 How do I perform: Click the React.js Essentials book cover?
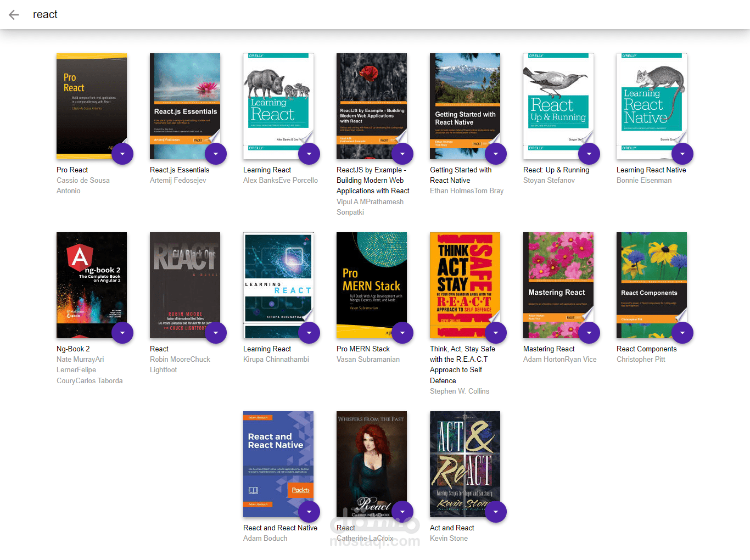[x=185, y=106]
